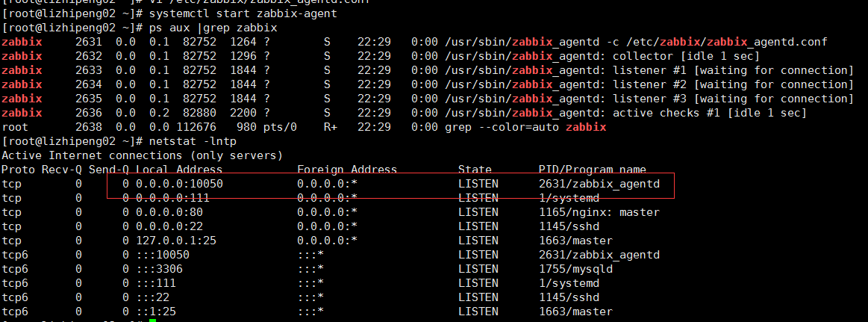Click PID 2634 in the ps output
The height and width of the screenshot is (322, 868).
(89, 84)
